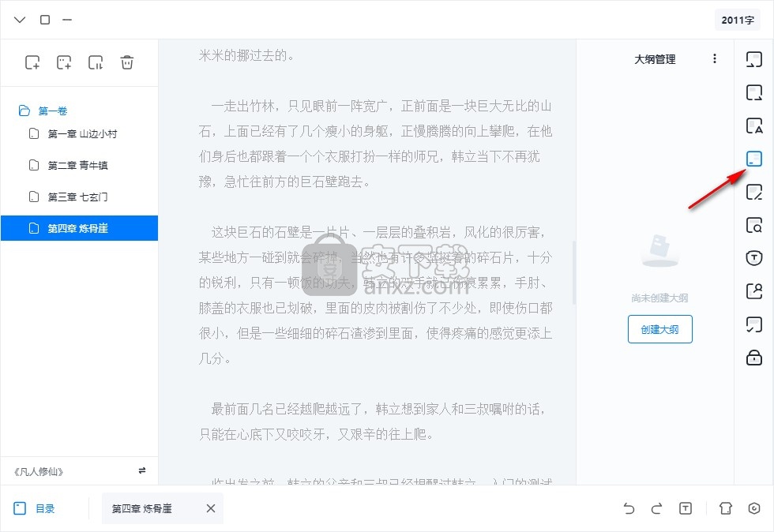
Task: Click the new volume icon with dots and plus
Action: pyautogui.click(x=64, y=62)
